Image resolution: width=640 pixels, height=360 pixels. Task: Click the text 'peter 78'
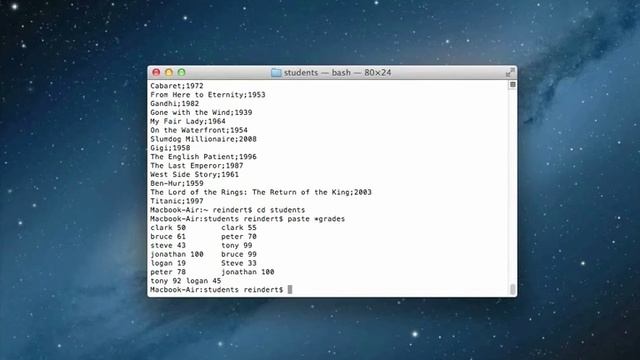click(168, 272)
